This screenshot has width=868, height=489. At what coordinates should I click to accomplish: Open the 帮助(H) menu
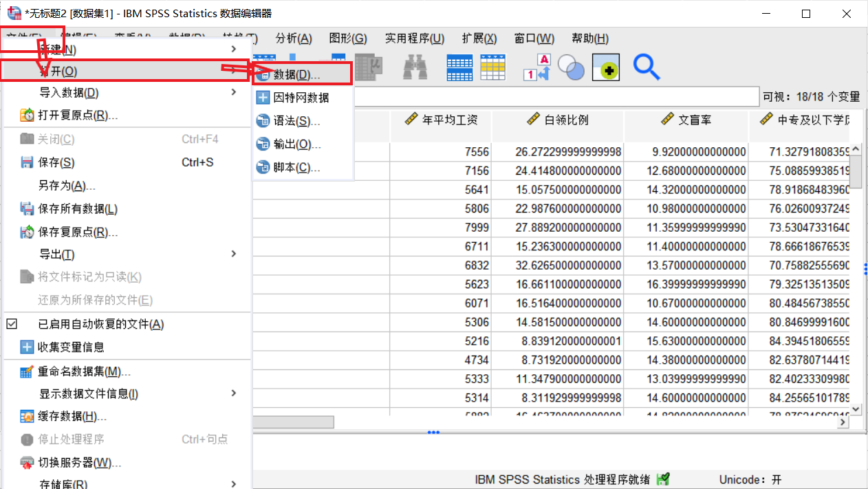click(x=590, y=39)
